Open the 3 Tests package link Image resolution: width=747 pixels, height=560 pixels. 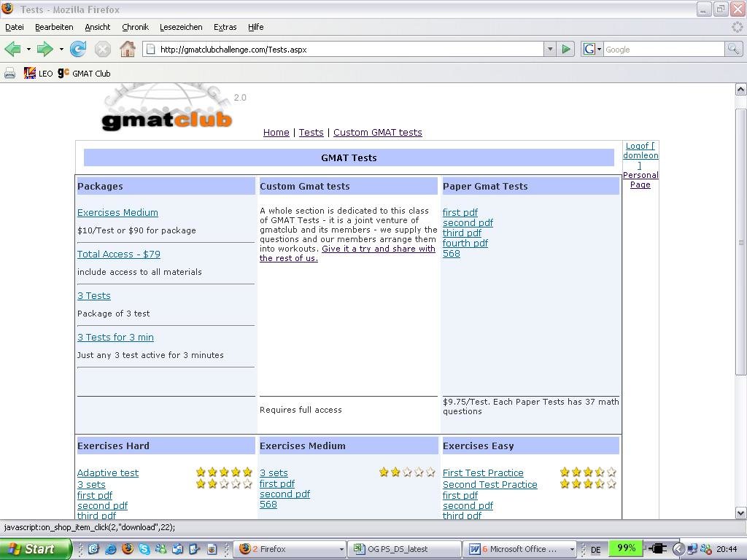[x=94, y=296]
